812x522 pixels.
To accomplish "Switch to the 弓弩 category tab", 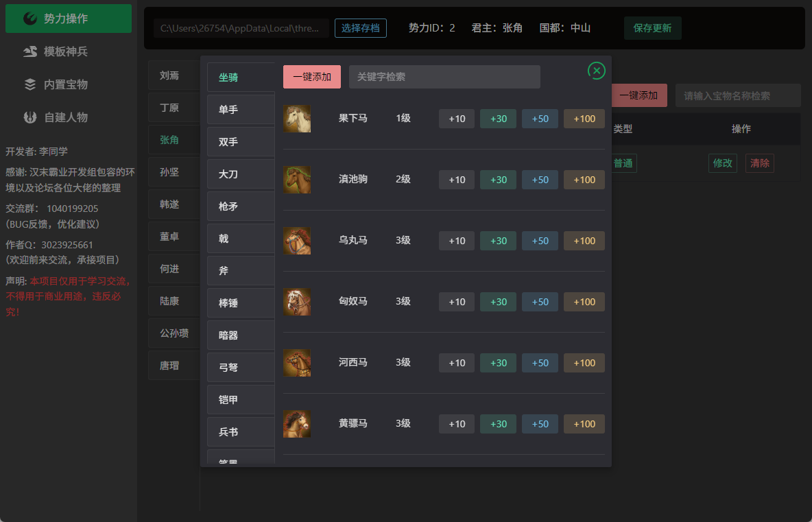I will [x=241, y=367].
